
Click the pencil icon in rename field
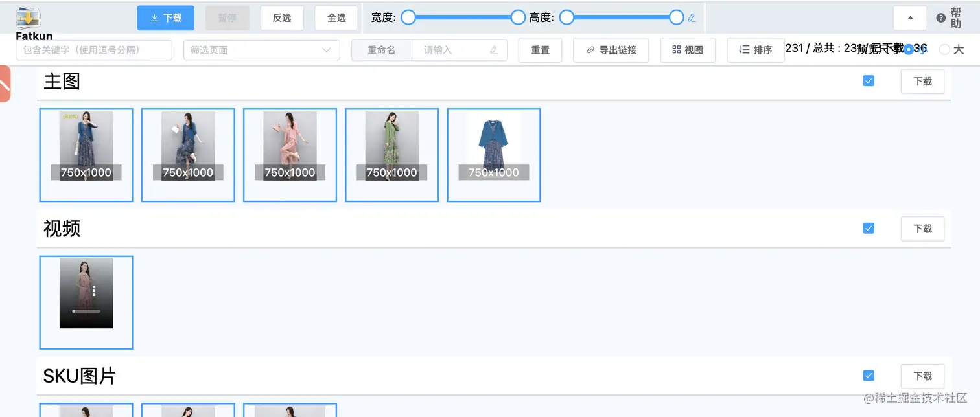tap(494, 50)
